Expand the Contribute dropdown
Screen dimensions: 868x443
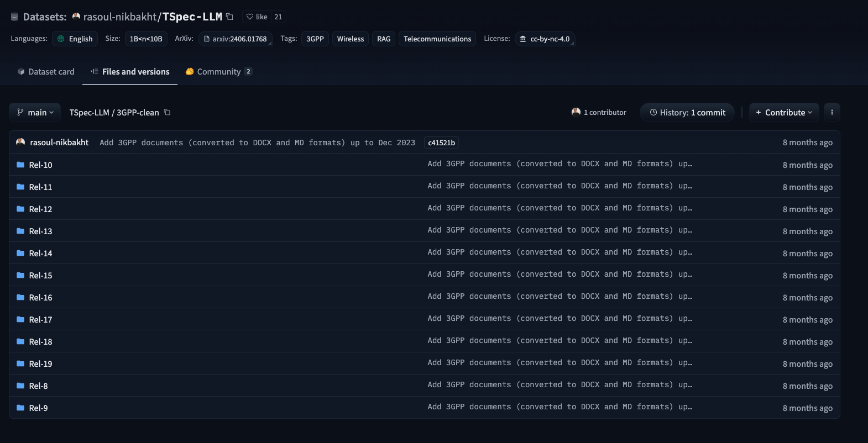(x=784, y=112)
